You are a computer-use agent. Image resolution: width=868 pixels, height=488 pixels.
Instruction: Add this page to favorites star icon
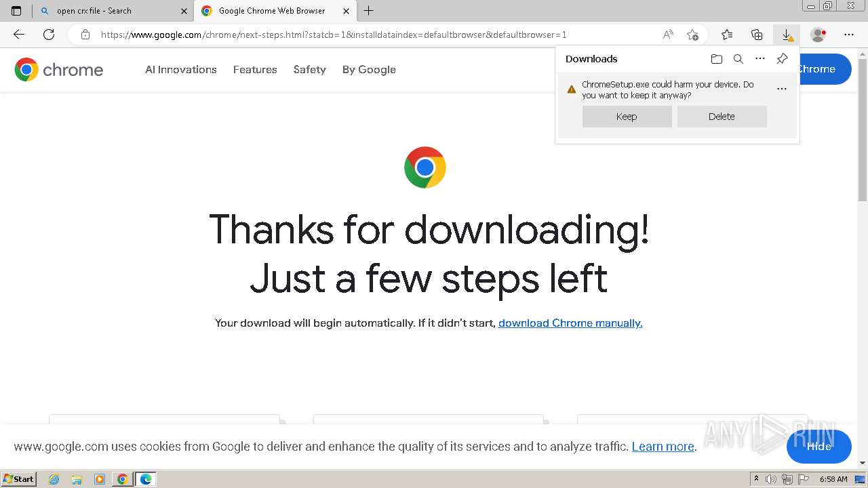(692, 35)
